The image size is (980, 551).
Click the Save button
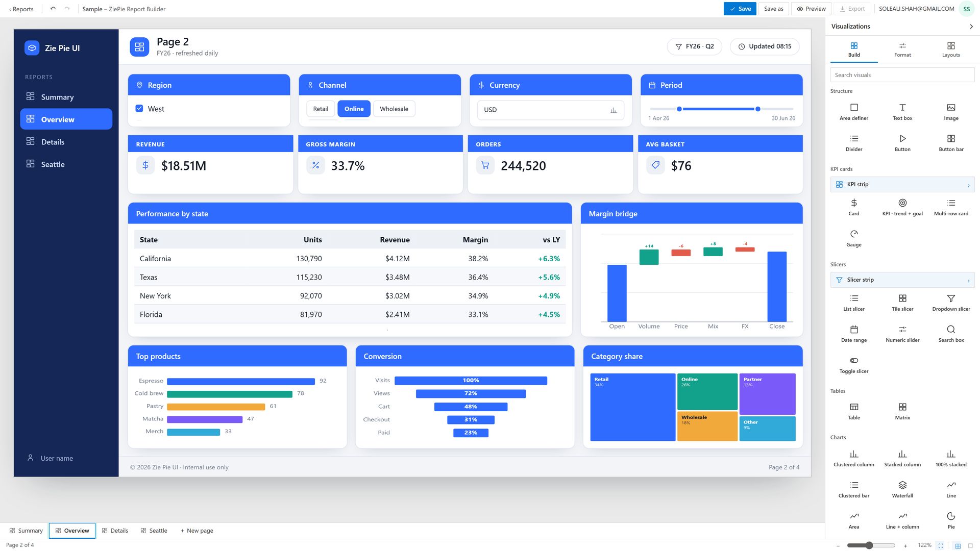(740, 9)
